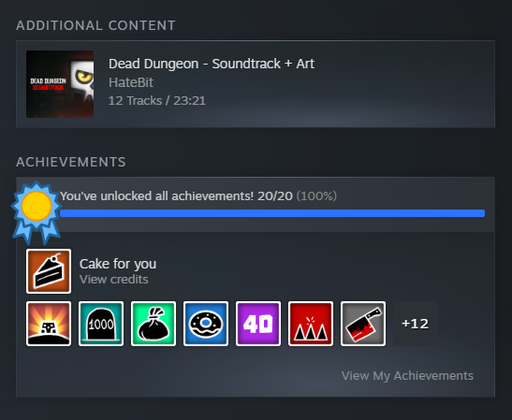The height and width of the screenshot is (420, 512).
Task: Click the ACHIEVEMENTS section heading
Action: (x=71, y=162)
